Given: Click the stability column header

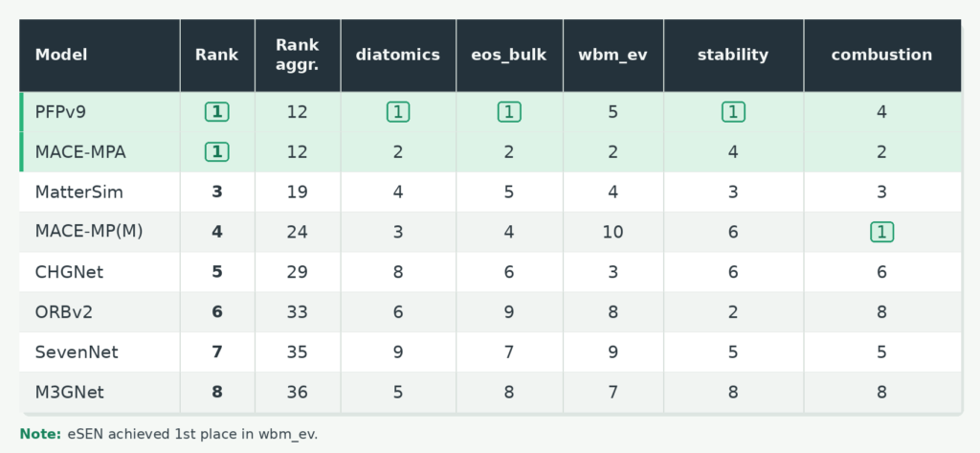Looking at the screenshot, I should pos(733,55).
